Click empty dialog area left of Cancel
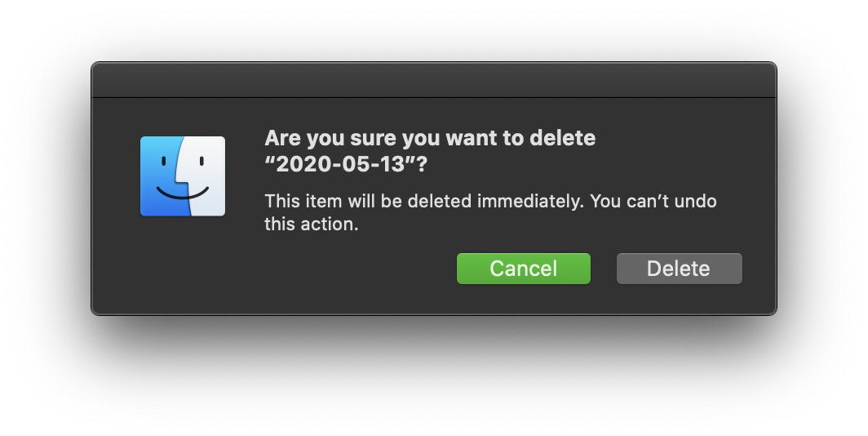The width and height of the screenshot is (868, 436). [x=360, y=269]
